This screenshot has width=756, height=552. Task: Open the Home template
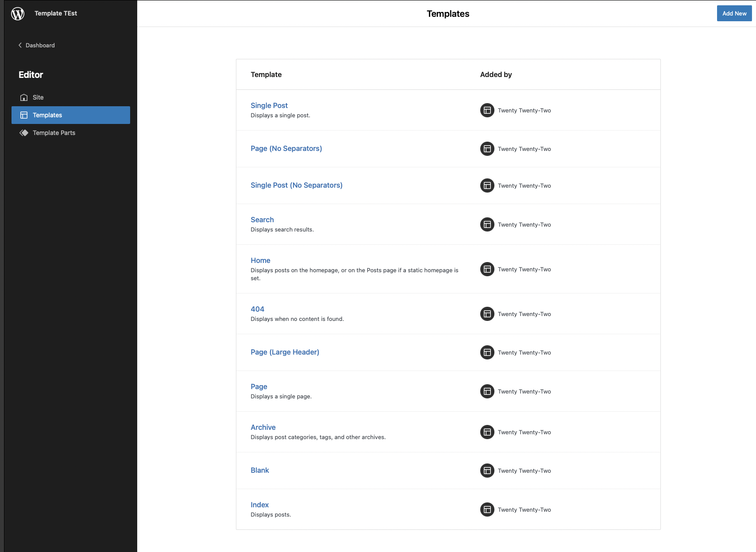point(260,260)
